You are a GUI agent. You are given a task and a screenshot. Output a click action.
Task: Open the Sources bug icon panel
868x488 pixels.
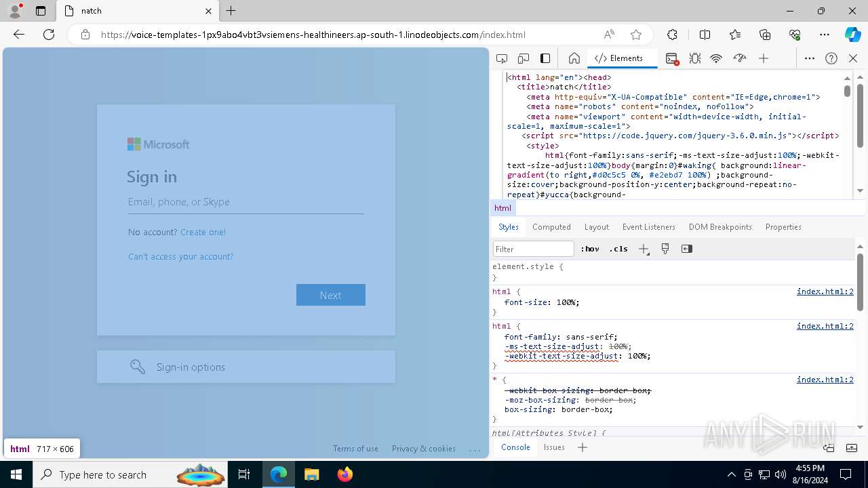click(695, 58)
